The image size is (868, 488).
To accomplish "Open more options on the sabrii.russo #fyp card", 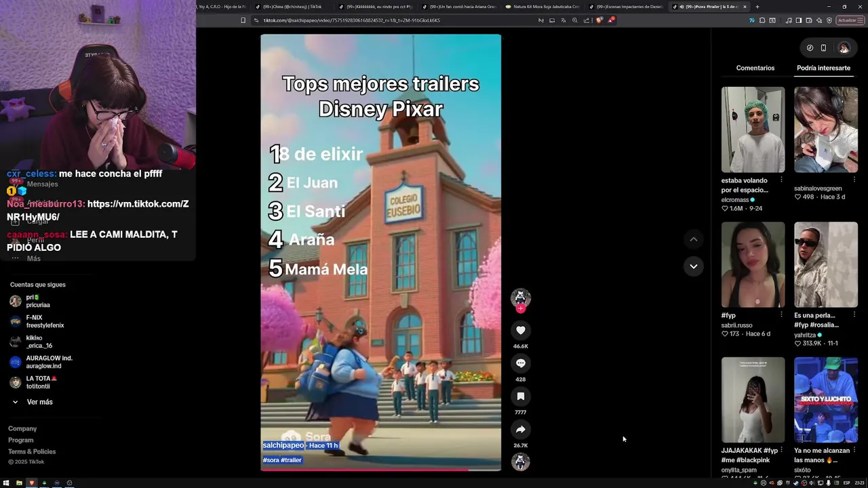I will (781, 315).
